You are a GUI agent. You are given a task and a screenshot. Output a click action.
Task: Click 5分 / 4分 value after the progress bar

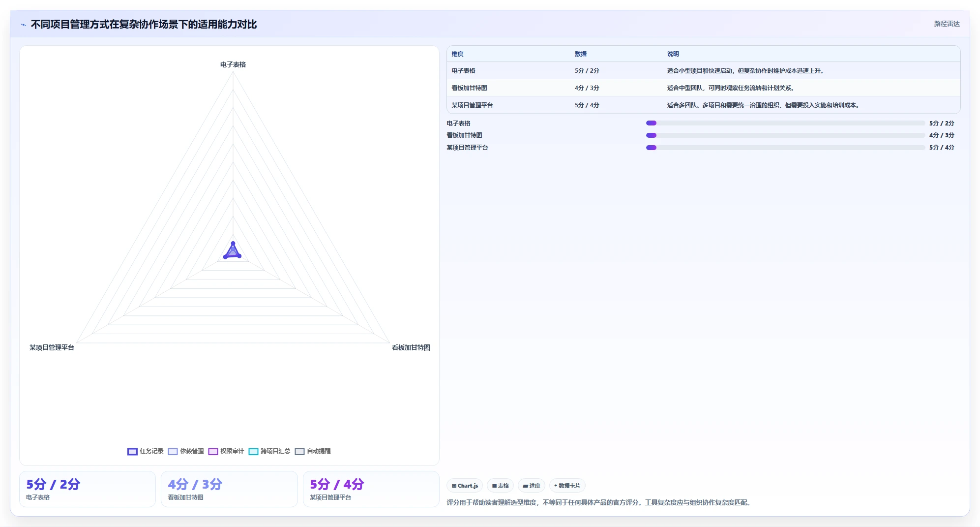(942, 148)
